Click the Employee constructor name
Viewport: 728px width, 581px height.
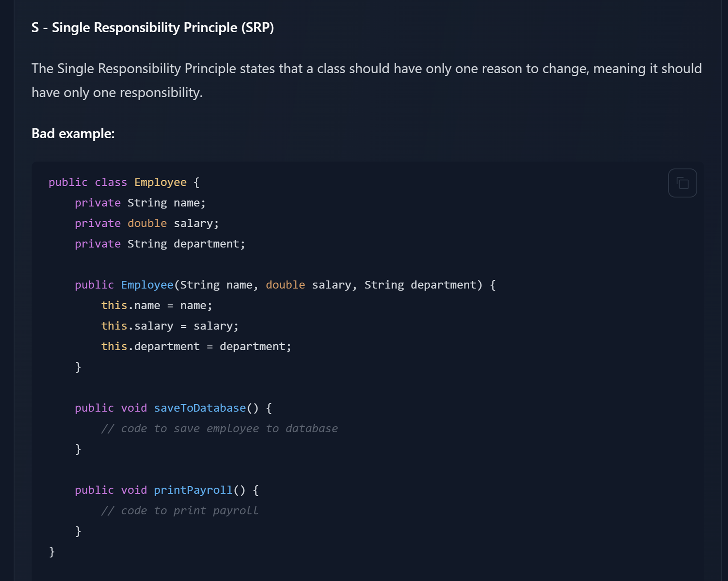(x=147, y=285)
